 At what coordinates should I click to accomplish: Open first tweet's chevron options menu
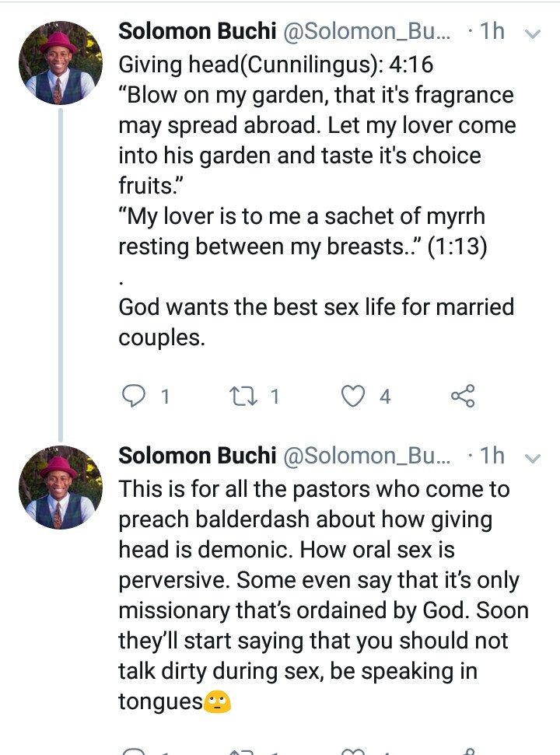coord(533,34)
